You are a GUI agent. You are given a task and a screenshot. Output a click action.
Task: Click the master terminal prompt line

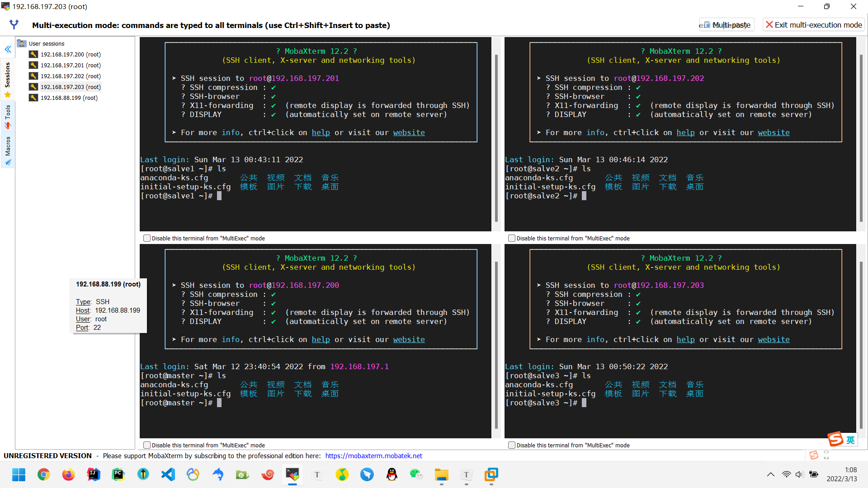(181, 403)
